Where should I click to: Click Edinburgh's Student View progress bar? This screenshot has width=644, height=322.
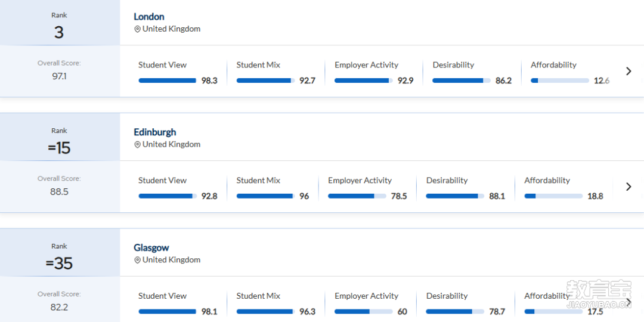[168, 196]
